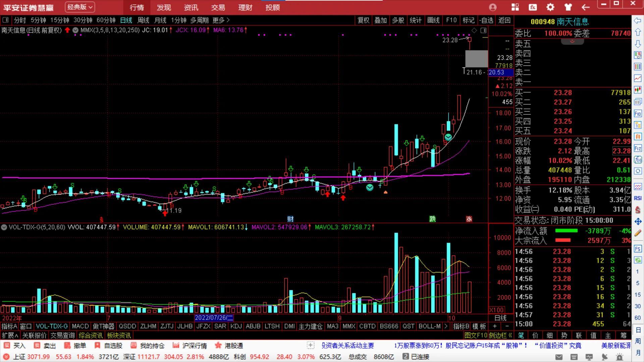This screenshot has height=362, width=644.
Task: Open the 经典版 version dropdown
Action: point(79,7)
